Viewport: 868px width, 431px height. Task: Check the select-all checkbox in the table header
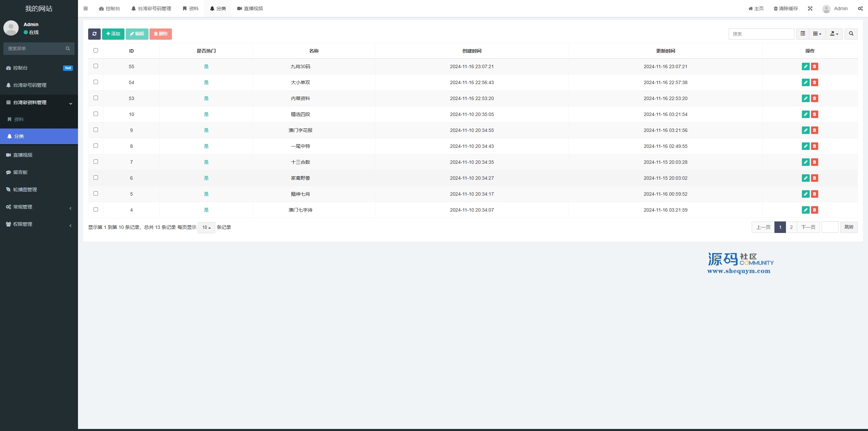click(96, 51)
